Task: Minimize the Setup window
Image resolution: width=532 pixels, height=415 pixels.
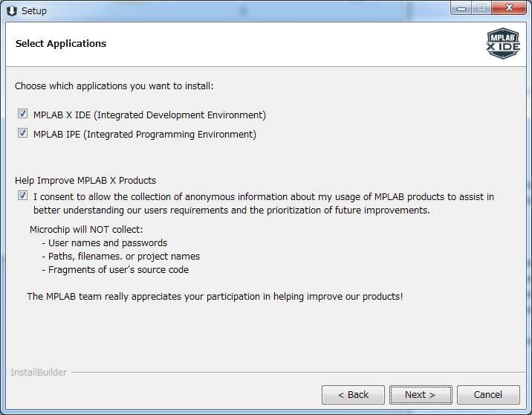Action: tap(464, 9)
